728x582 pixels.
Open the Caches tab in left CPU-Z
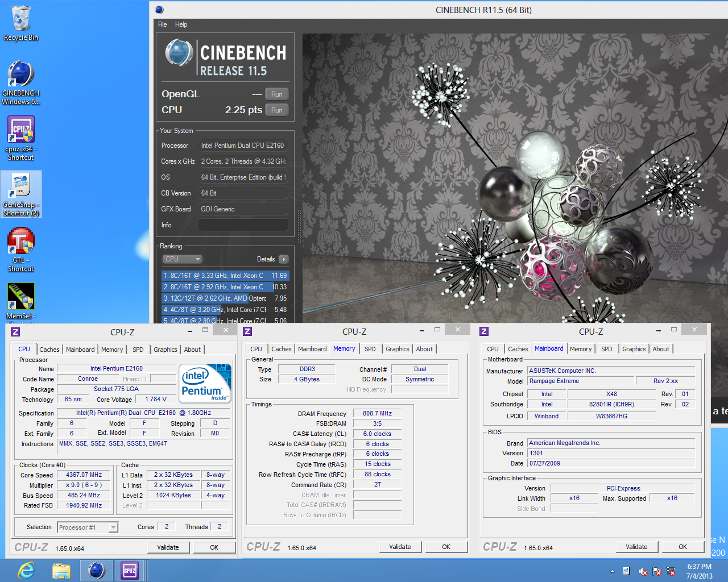[49, 350]
